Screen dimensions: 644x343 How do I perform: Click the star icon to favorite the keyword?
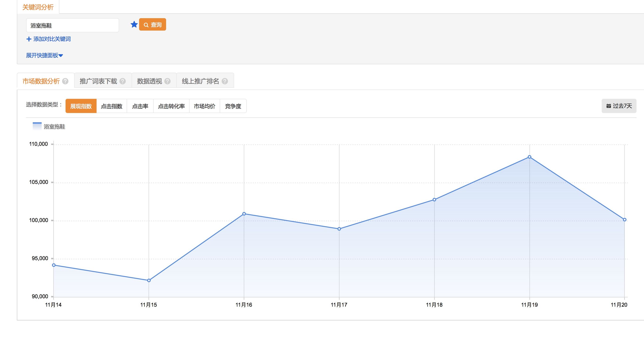tap(134, 24)
